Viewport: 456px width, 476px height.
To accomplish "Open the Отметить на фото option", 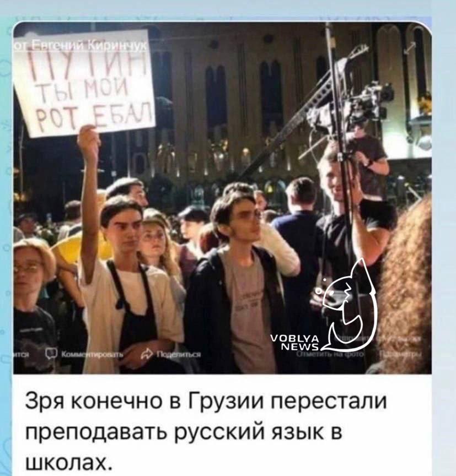I will click(x=330, y=354).
